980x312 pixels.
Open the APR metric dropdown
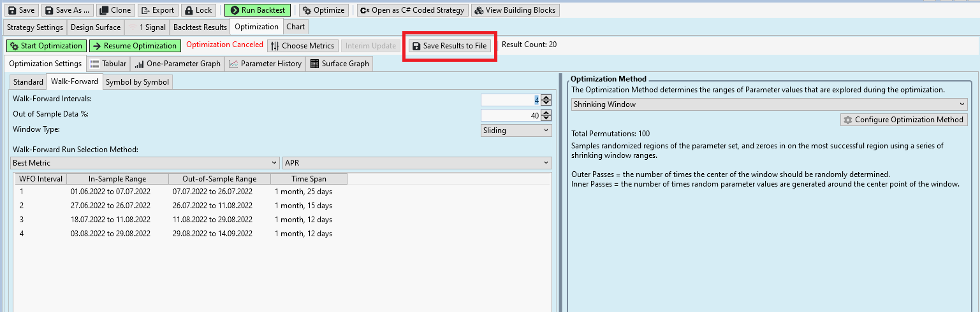click(x=417, y=163)
